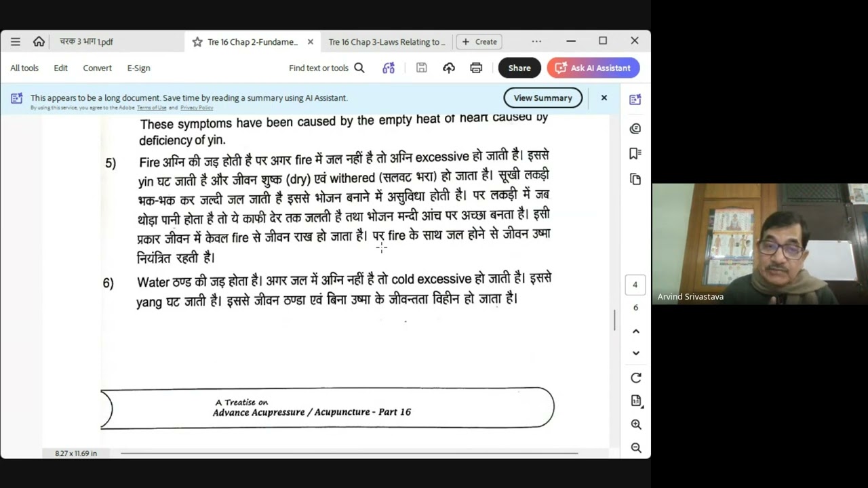Click View Summary button
This screenshot has height=488, width=868.
[x=542, y=98]
